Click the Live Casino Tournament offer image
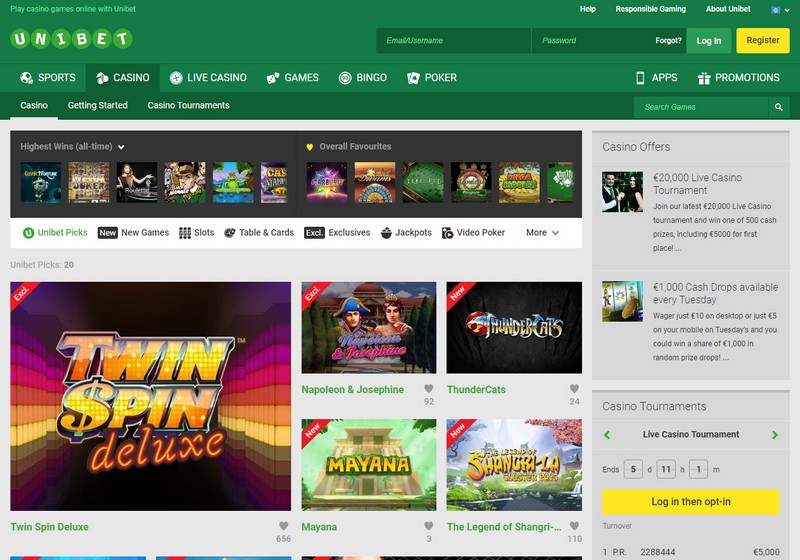 622,192
